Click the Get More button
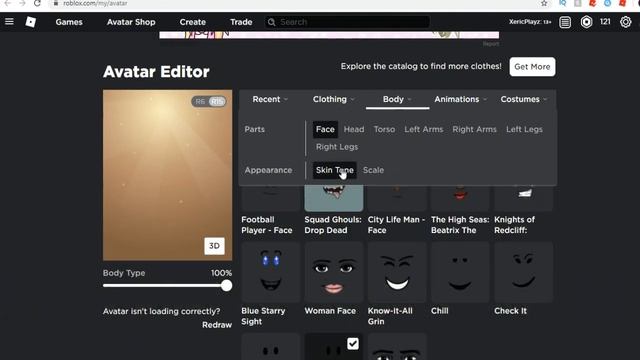This screenshot has height=360, width=640. 532,67
